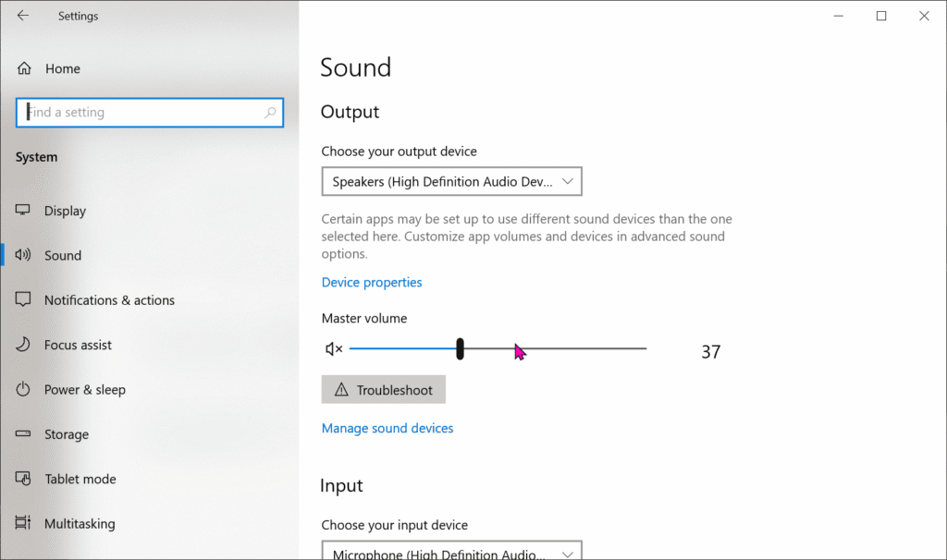Select the Focus assist moon icon
Image resolution: width=947 pixels, height=560 pixels.
[x=23, y=345]
